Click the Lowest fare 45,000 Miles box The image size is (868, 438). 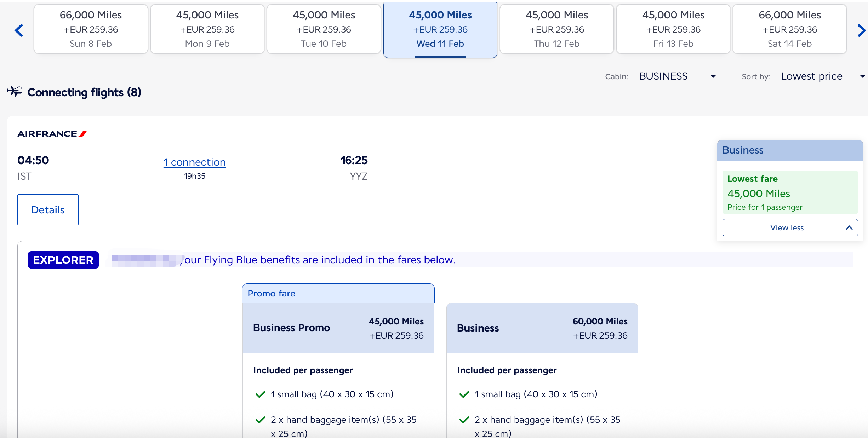790,192
